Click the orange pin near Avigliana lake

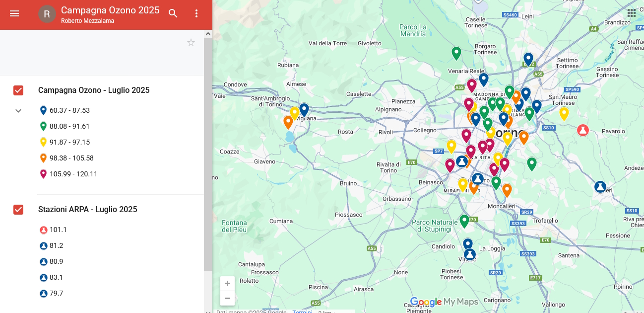click(x=288, y=122)
